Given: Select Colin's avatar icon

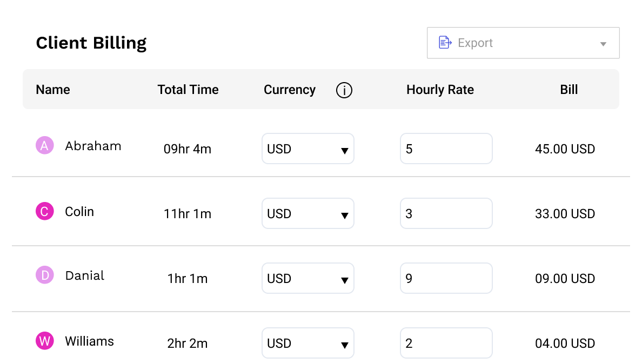Looking at the screenshot, I should click(x=44, y=211).
